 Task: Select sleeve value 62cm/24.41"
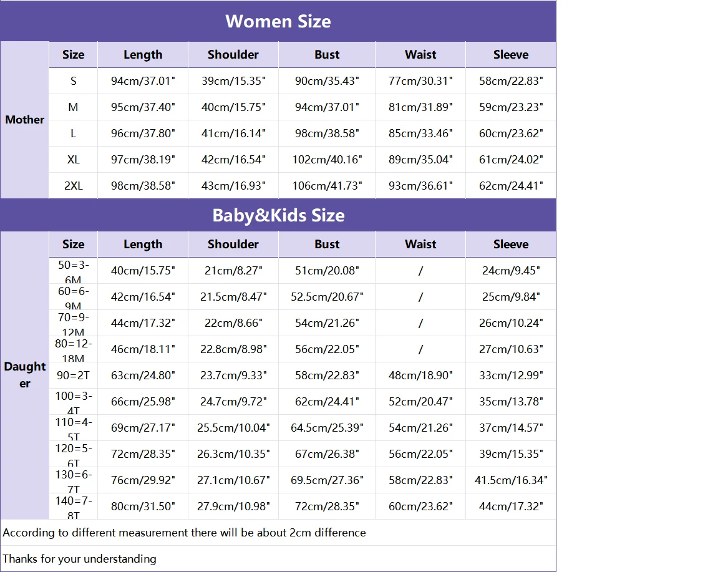511,186
